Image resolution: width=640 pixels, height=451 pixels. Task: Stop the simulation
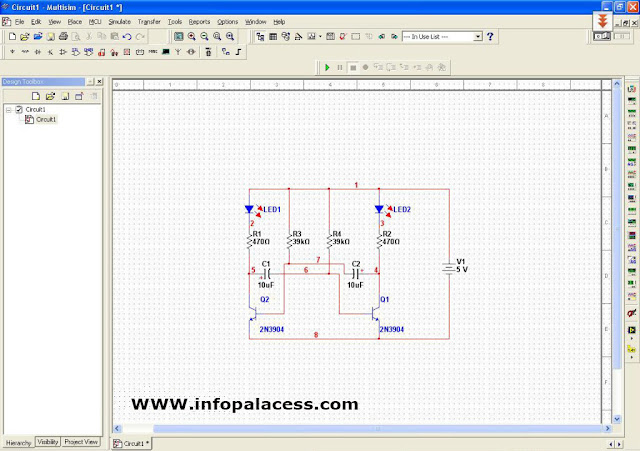[x=353, y=67]
